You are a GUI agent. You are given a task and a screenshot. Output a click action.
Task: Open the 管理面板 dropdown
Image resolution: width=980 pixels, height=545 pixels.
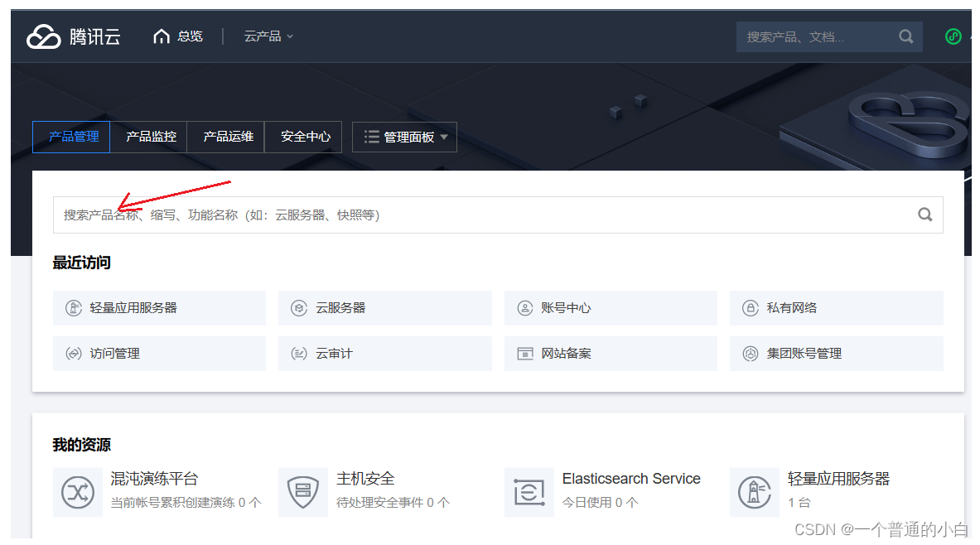pyautogui.click(x=404, y=137)
